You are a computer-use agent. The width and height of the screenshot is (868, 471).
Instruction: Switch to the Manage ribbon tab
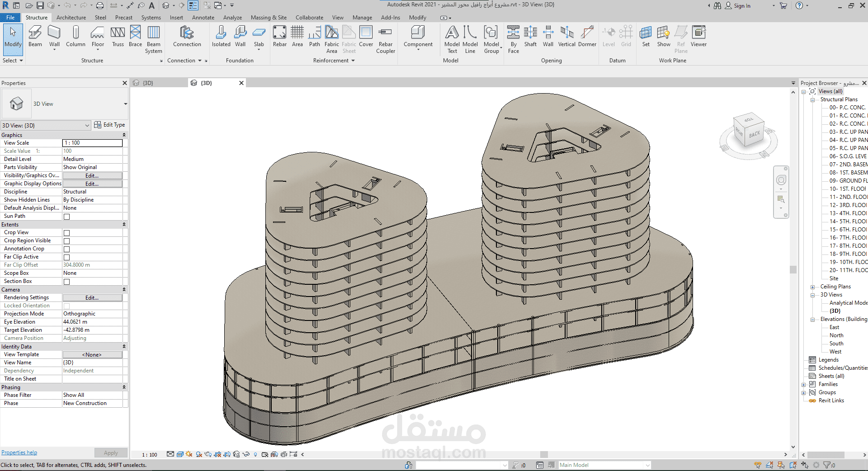pyautogui.click(x=362, y=18)
